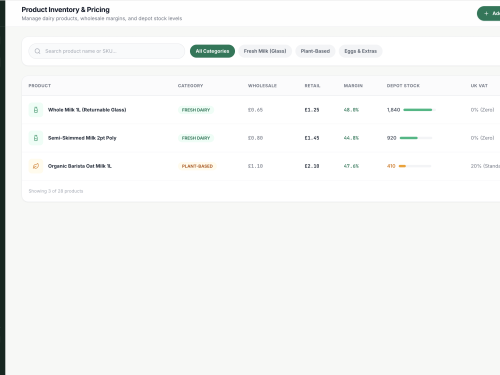500x375 pixels.
Task: Click depot stock count 920
Action: pos(392,138)
